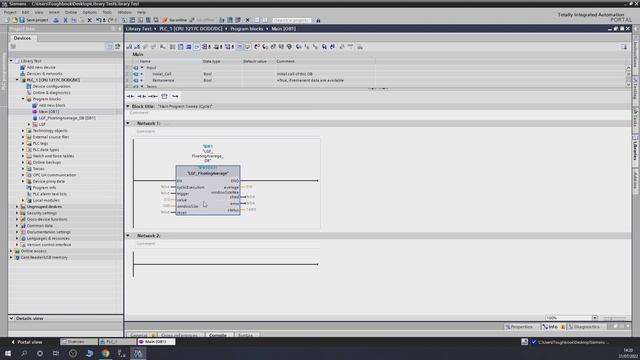
Task: Collapse the PLC_1 device node
Action: pos(17,80)
